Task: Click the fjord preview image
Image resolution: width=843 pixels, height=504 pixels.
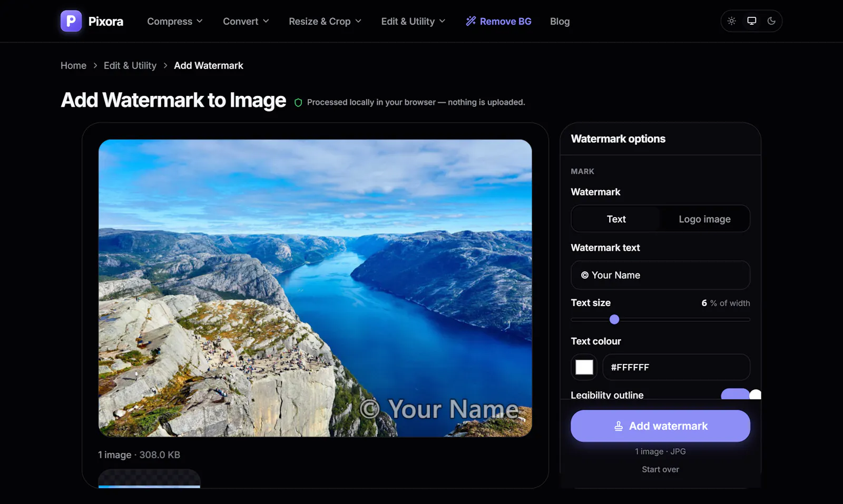Action: point(315,288)
